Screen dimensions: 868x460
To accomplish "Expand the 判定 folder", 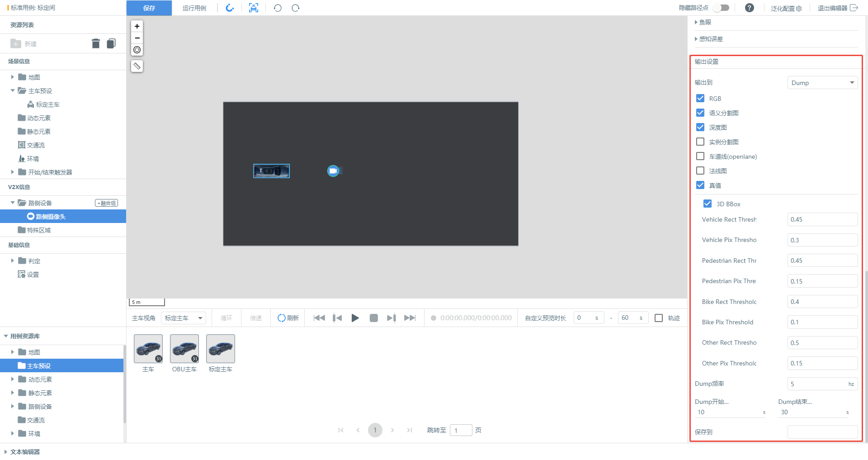I will coord(12,261).
